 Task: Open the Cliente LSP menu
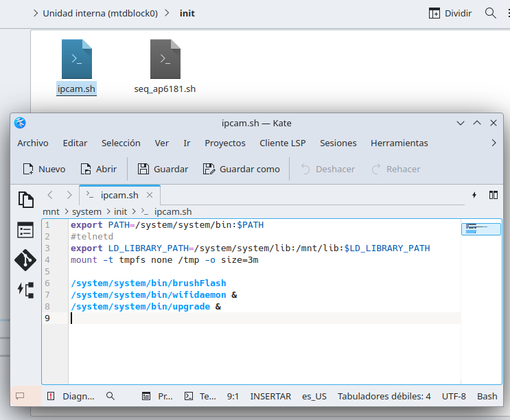(282, 143)
